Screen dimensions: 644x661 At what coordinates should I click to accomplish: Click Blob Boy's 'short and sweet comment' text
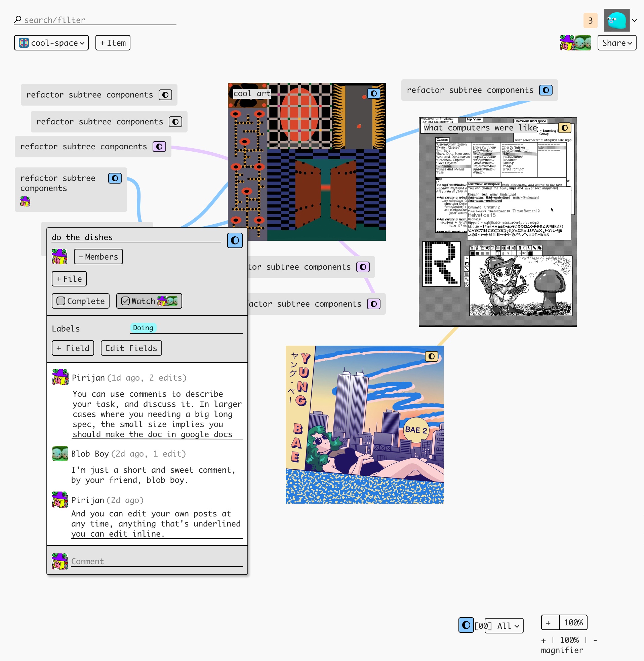tap(153, 475)
